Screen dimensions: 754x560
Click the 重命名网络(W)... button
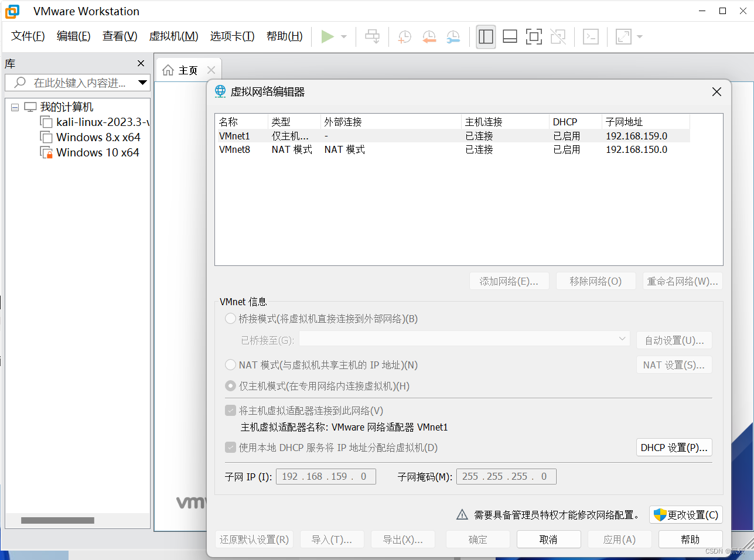point(683,281)
